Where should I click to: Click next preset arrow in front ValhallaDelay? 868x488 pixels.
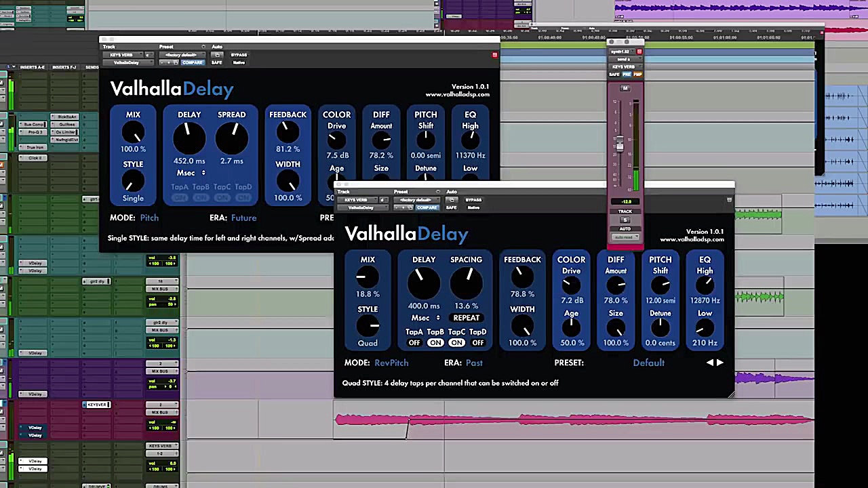[720, 363]
